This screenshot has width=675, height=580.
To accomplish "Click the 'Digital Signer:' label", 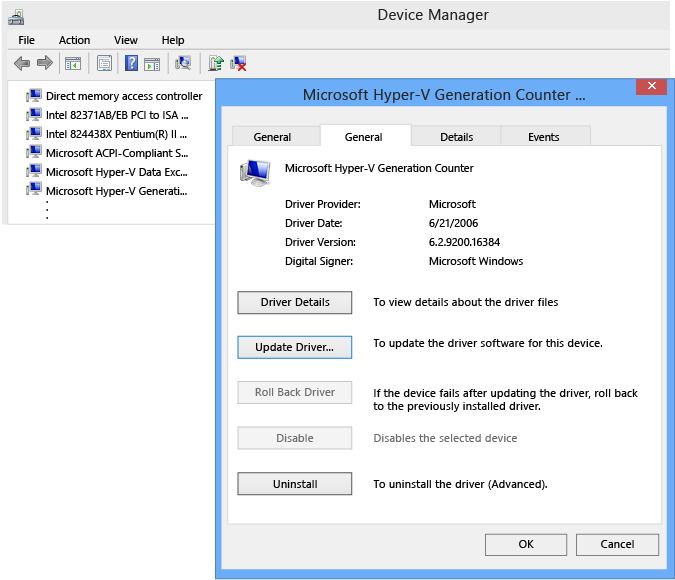I will pyautogui.click(x=319, y=261).
